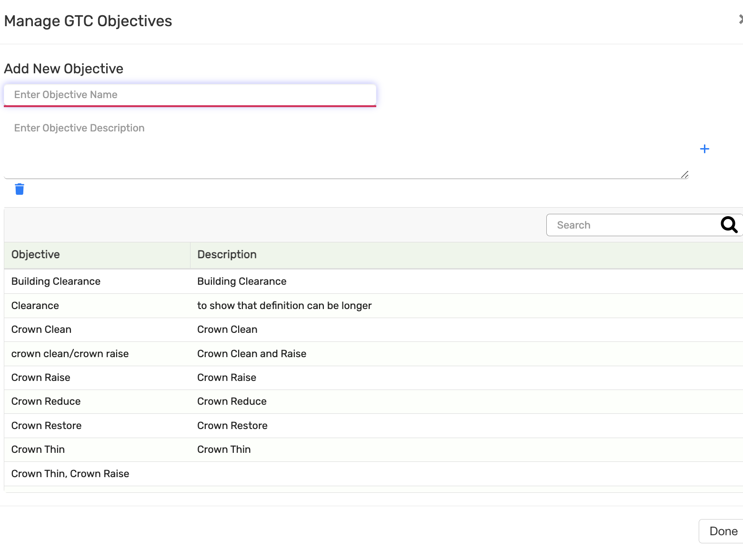Close the Manage GTC Objectives dialog
The image size is (743, 560).
pos(741,20)
